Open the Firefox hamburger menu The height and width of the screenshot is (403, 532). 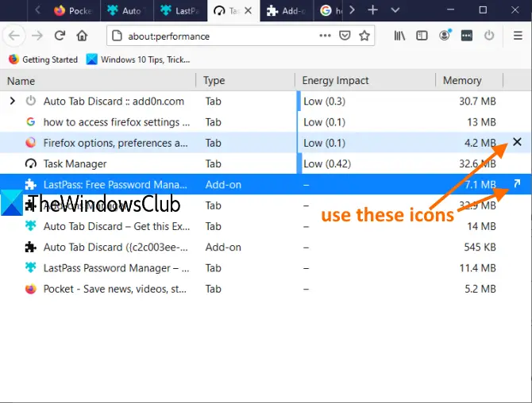(x=518, y=36)
